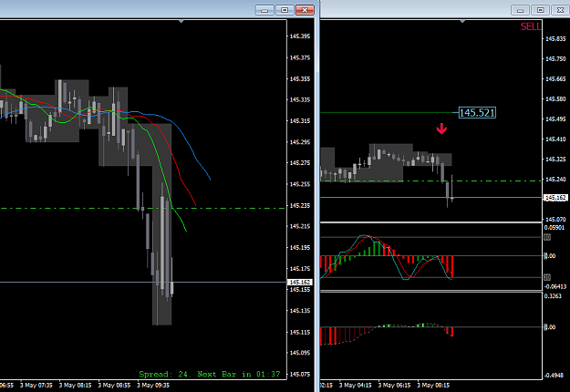Click the 3 May 09:35 time label

(153, 385)
